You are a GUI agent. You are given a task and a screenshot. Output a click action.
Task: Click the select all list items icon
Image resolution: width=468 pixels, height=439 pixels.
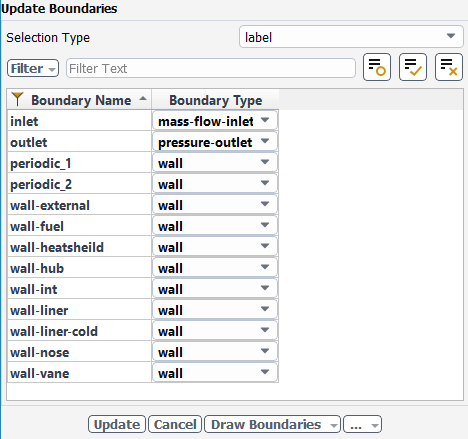pos(413,67)
